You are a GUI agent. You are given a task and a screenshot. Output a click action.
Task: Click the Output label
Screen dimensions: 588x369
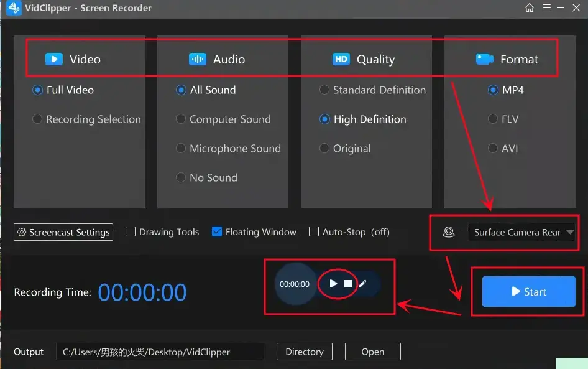(x=29, y=352)
